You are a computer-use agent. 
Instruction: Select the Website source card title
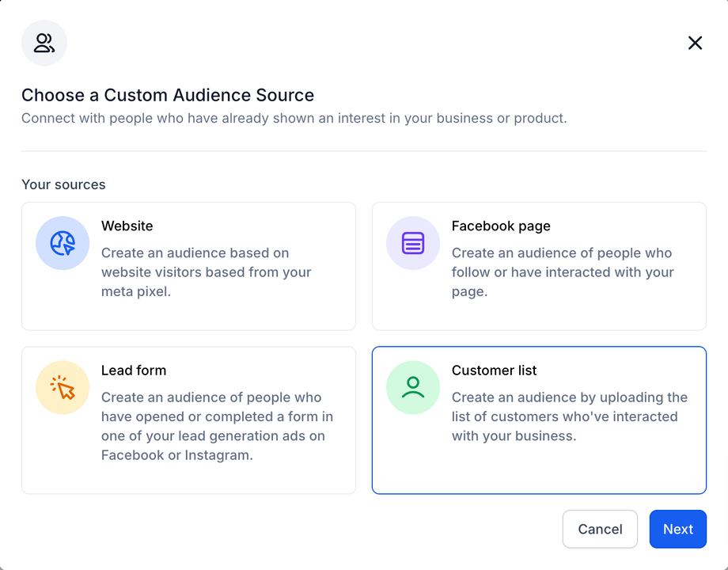(127, 226)
